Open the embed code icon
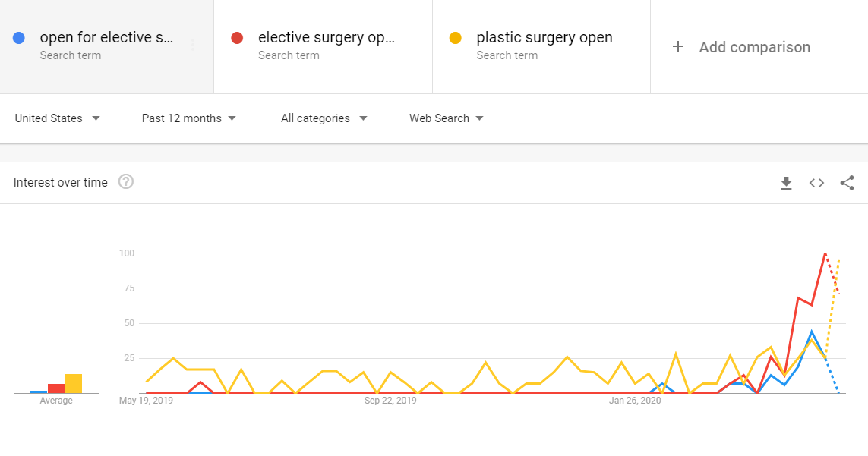Screen dimensions: 868x456 (x=816, y=183)
